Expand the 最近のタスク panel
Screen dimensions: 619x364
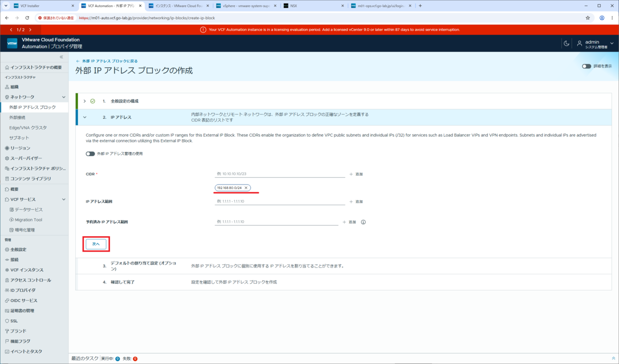click(x=613, y=358)
